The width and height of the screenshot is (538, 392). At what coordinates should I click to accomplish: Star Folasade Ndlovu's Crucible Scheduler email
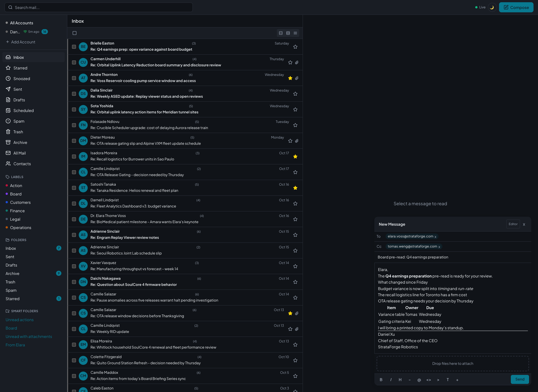coord(295,125)
